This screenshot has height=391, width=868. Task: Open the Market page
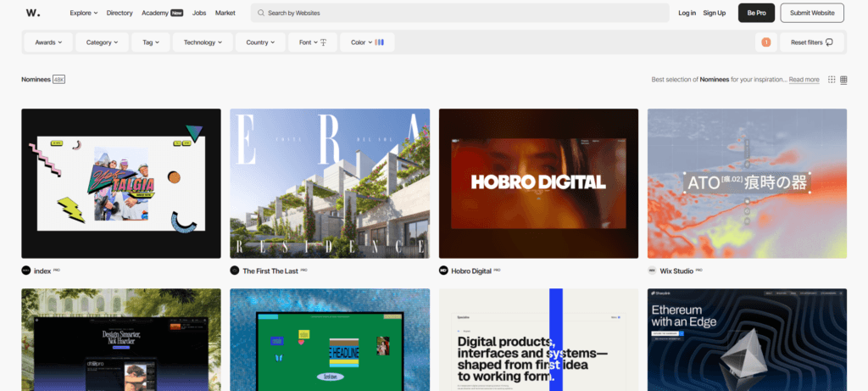tap(225, 13)
